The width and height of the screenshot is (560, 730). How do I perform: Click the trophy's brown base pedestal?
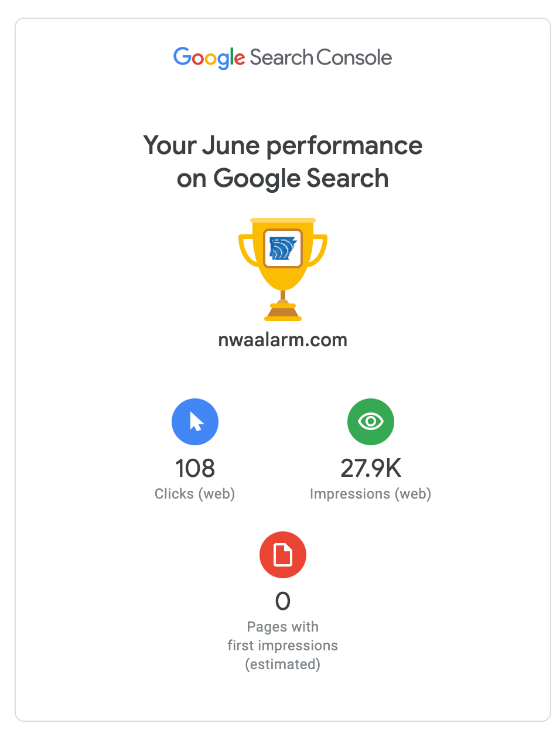pyautogui.click(x=283, y=313)
